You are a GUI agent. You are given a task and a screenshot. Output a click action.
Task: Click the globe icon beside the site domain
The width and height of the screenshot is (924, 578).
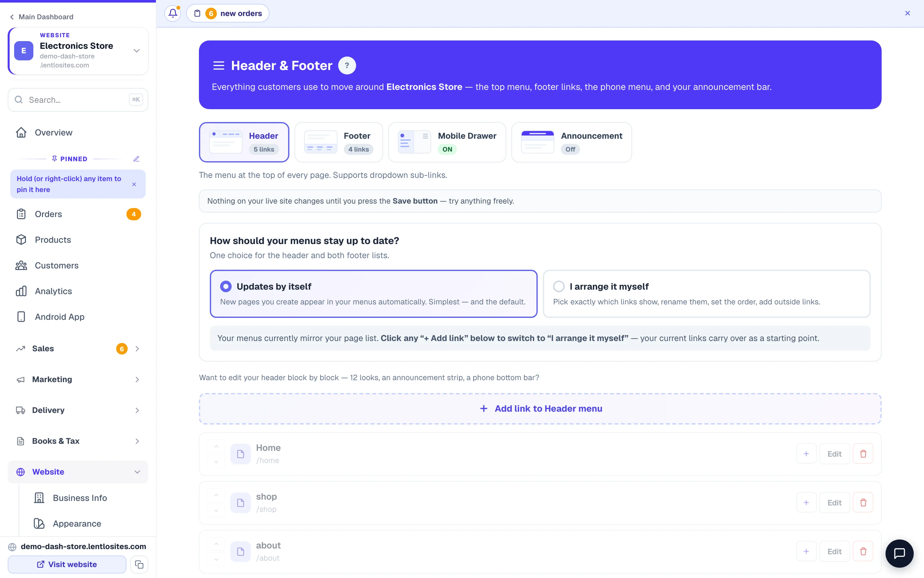click(13, 547)
